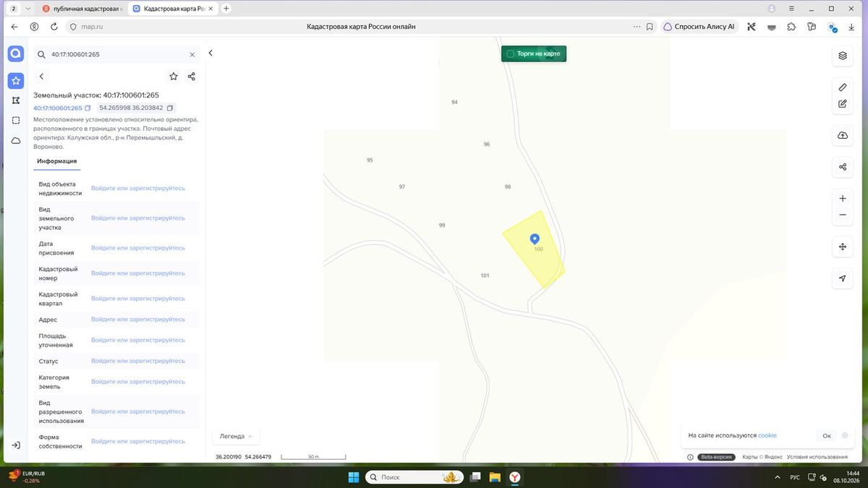
Task: Copy coordinates 54.265998 36.203842
Action: [x=171, y=108]
